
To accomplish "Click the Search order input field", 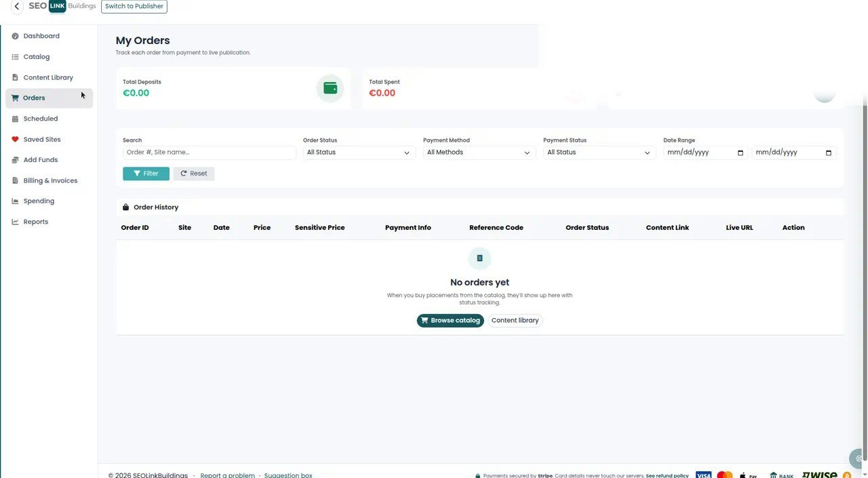I will (210, 153).
